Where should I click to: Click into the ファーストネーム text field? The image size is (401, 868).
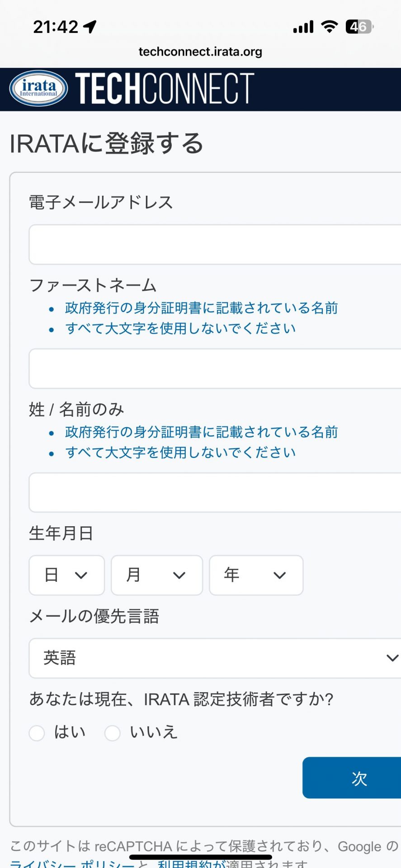215,368
